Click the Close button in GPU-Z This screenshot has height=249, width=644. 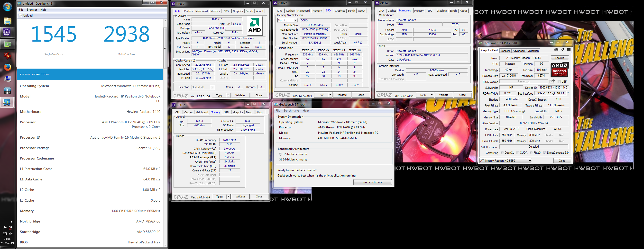click(562, 160)
